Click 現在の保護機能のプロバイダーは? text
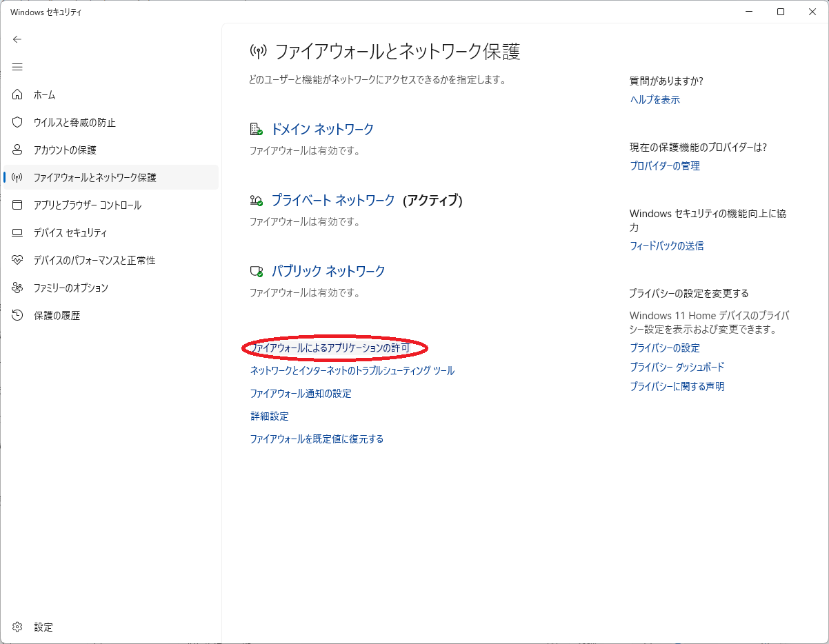Screen dimensions: 829x644 click(x=698, y=147)
